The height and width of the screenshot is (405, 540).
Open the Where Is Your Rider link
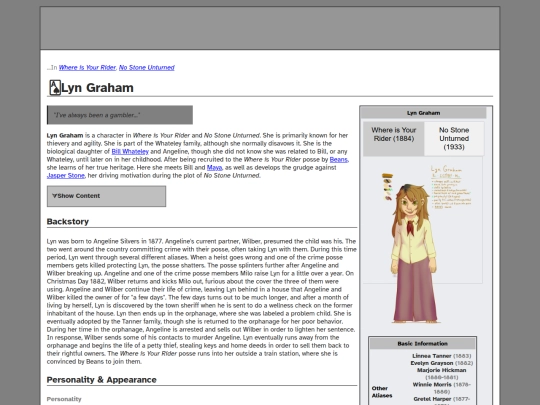coord(87,68)
